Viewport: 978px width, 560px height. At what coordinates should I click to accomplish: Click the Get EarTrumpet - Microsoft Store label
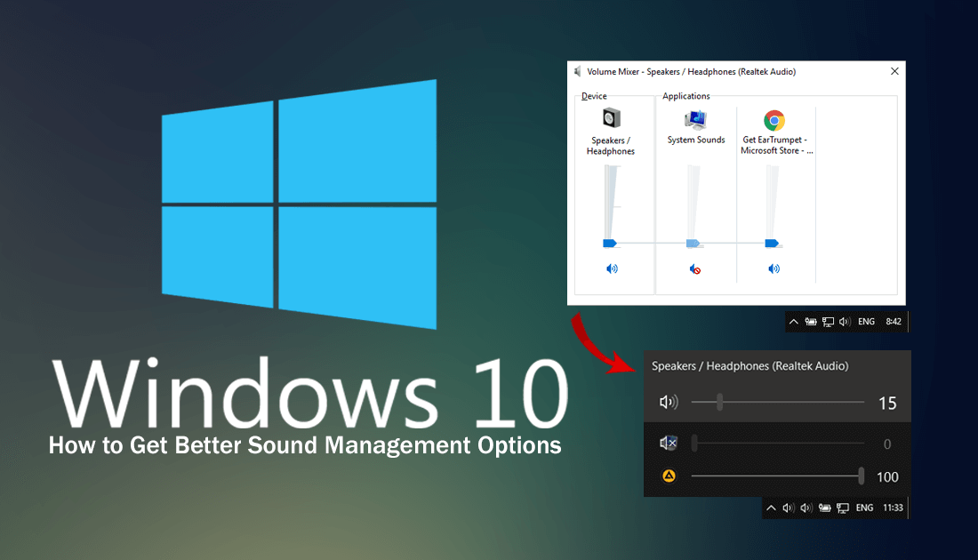tap(776, 145)
